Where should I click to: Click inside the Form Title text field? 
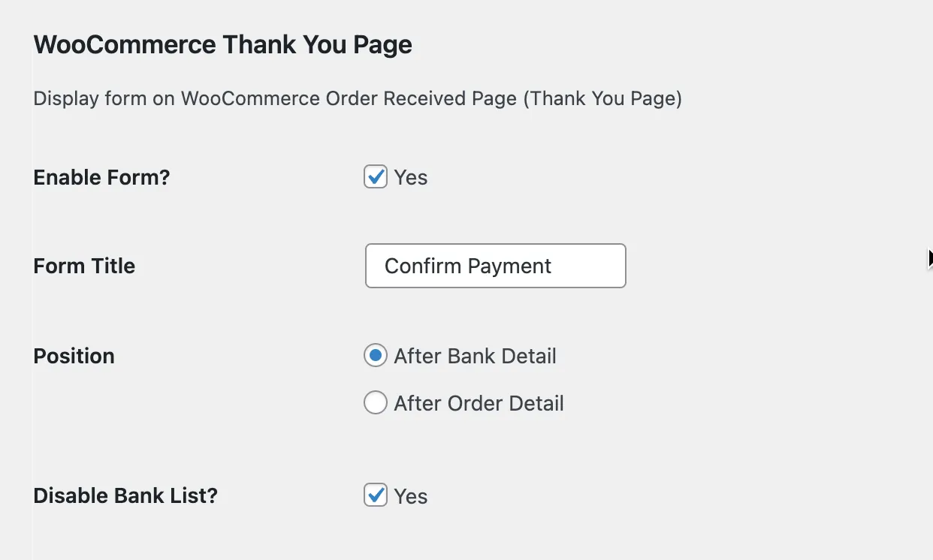pyautogui.click(x=495, y=266)
